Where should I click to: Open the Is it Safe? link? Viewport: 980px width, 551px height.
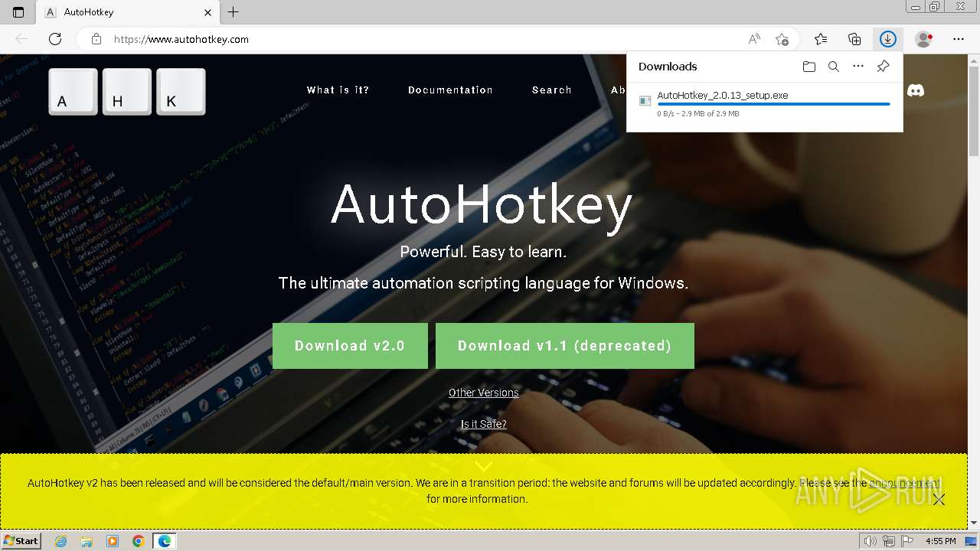[484, 424]
